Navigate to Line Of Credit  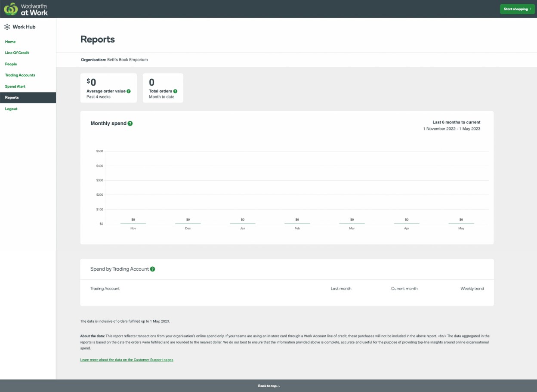click(x=17, y=52)
